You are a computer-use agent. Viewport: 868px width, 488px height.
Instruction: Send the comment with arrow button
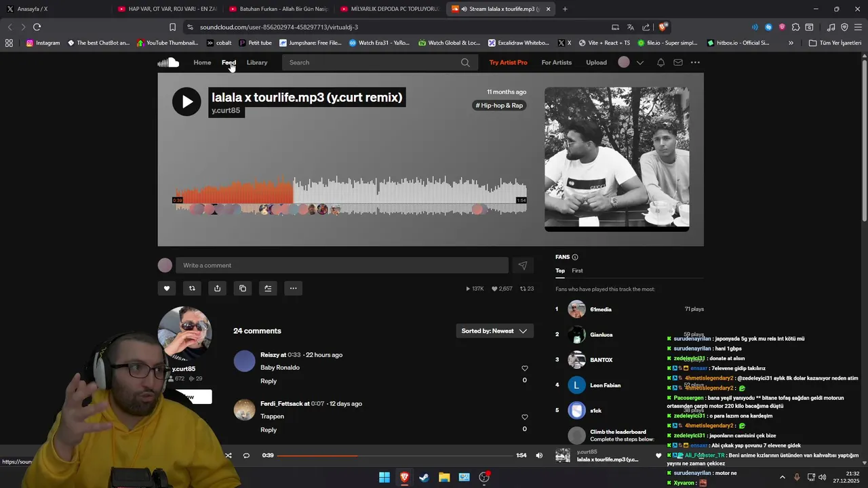click(x=522, y=266)
